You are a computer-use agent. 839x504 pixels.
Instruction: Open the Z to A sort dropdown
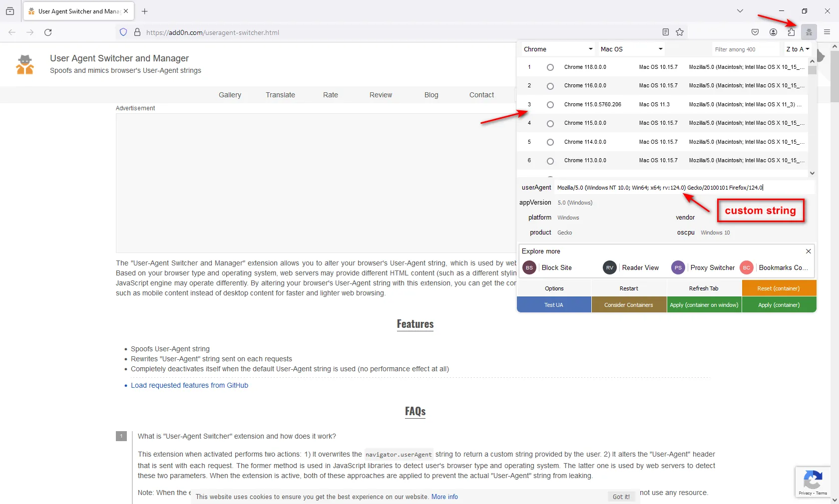797,49
